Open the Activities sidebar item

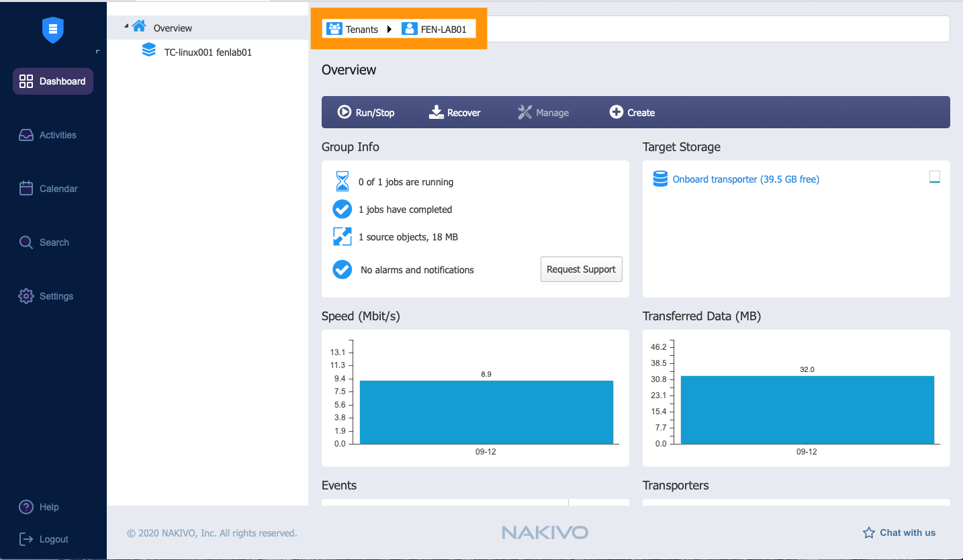pyautogui.click(x=48, y=135)
